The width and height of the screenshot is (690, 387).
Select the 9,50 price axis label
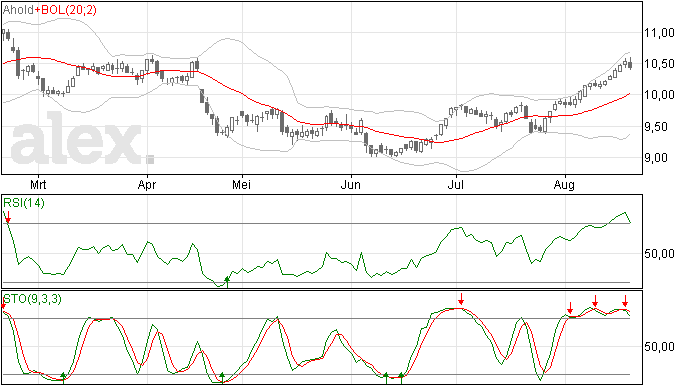coord(659,127)
